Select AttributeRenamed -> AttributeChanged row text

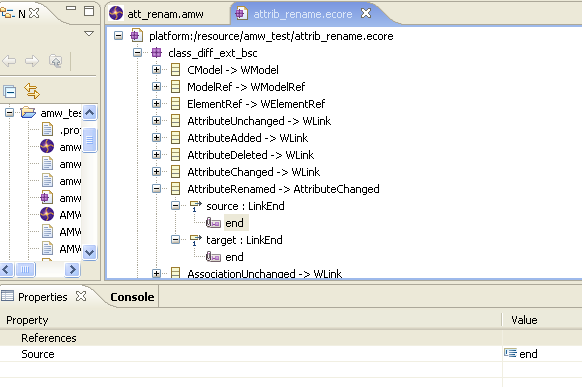283,189
